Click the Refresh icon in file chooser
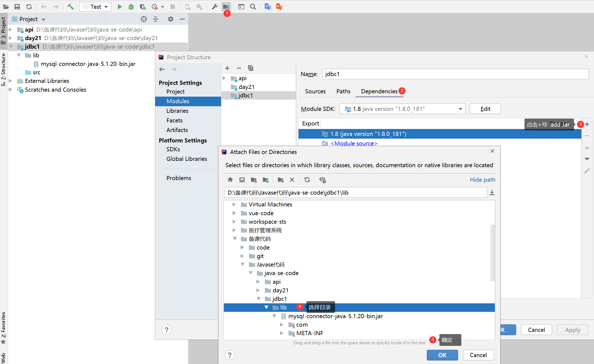Image resolution: width=594 pixels, height=364 pixels. tap(307, 180)
